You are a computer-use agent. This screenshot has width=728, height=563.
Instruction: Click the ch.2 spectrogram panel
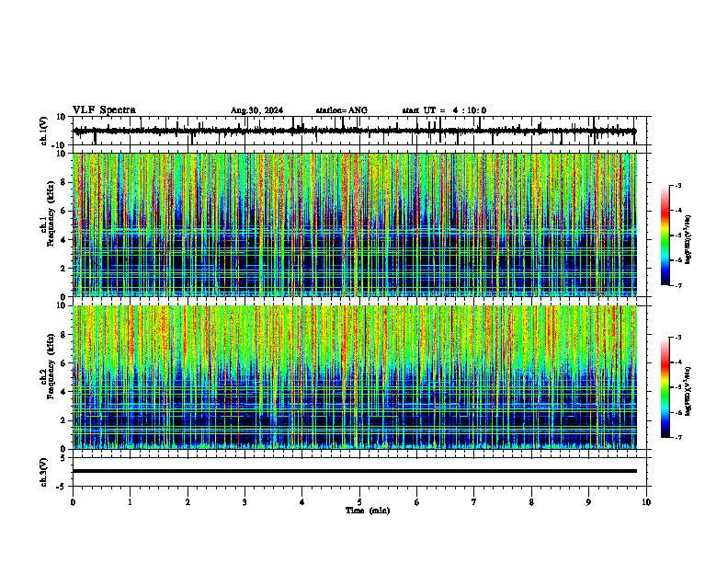point(355,377)
